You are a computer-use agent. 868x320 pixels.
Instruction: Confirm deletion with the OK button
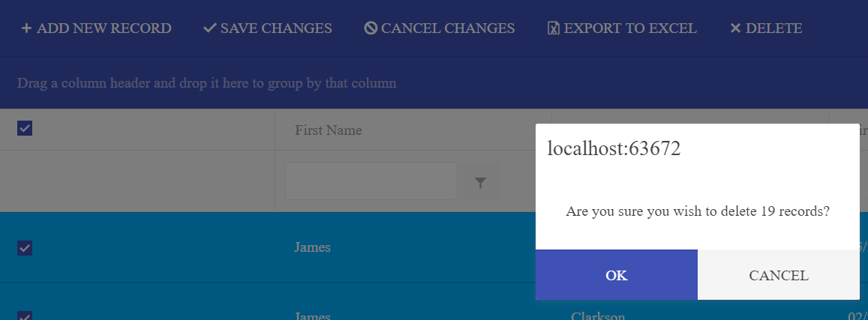coord(616,275)
